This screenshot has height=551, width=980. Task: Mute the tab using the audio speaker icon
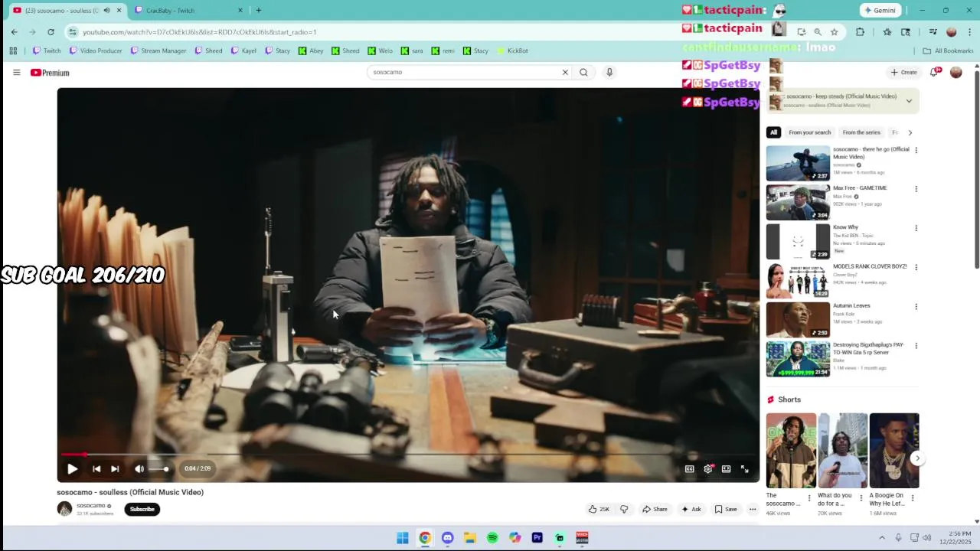(106, 10)
